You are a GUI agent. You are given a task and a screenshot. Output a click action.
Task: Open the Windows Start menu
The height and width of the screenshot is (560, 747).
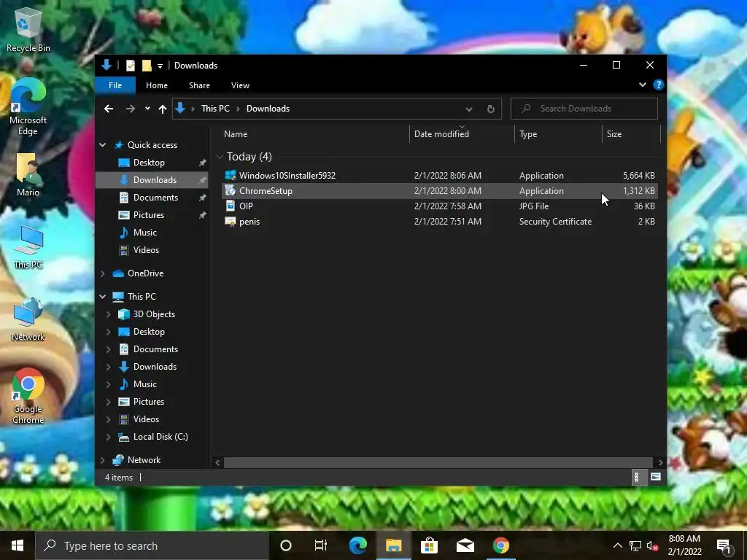click(18, 545)
